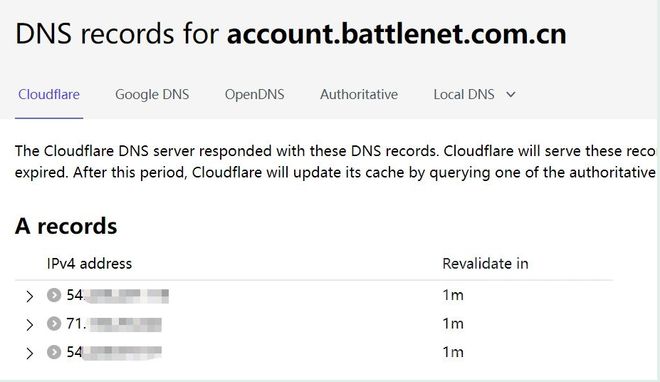Open the Local DNS dropdown chevron

511,95
